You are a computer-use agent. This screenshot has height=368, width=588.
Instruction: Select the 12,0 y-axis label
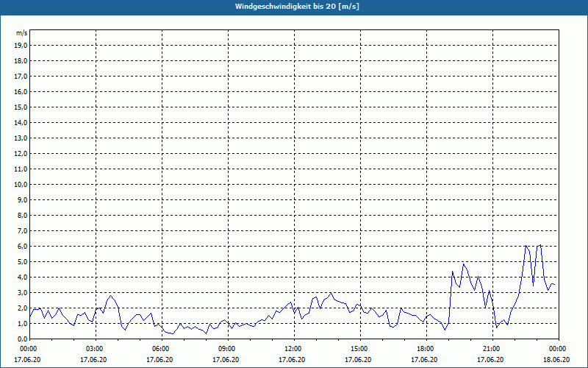(21, 154)
